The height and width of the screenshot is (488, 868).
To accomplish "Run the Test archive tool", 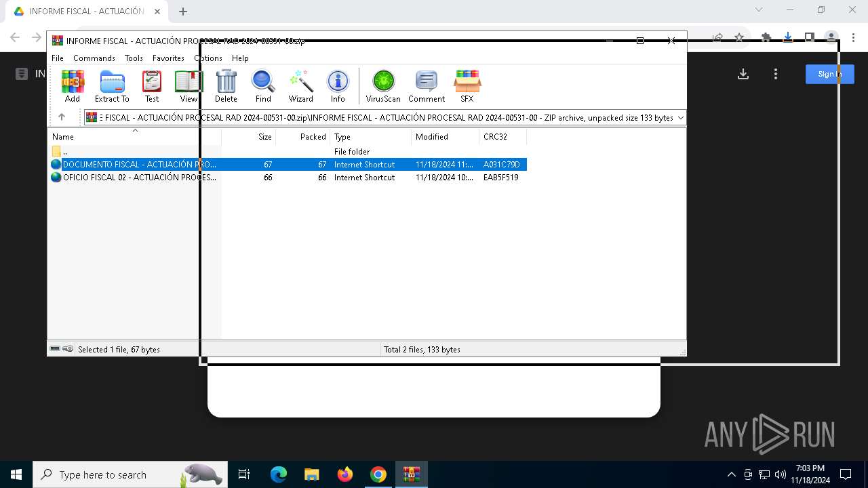I will [x=152, y=86].
